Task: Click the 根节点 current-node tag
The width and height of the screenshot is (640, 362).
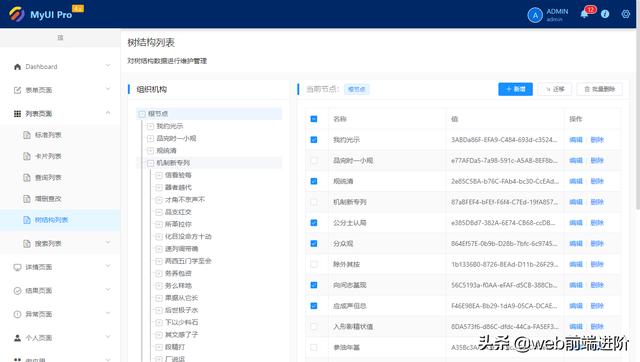Action: [357, 89]
